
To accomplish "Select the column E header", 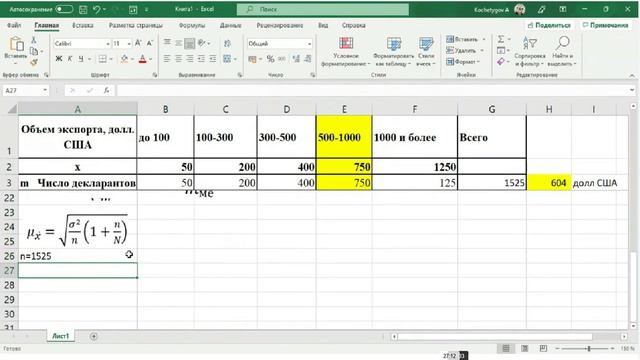I will coord(344,109).
